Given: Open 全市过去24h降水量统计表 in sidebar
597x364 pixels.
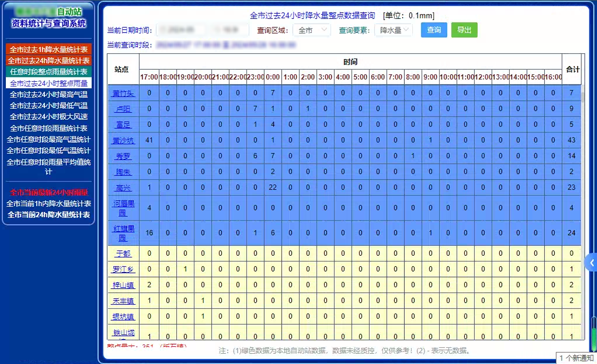Looking at the screenshot, I should pos(49,60).
